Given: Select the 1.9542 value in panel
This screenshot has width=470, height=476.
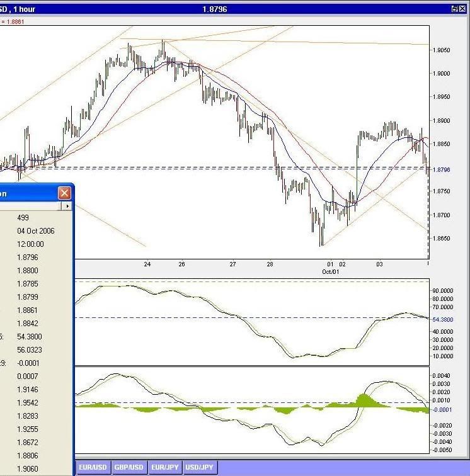Looking at the screenshot, I should [28, 403].
